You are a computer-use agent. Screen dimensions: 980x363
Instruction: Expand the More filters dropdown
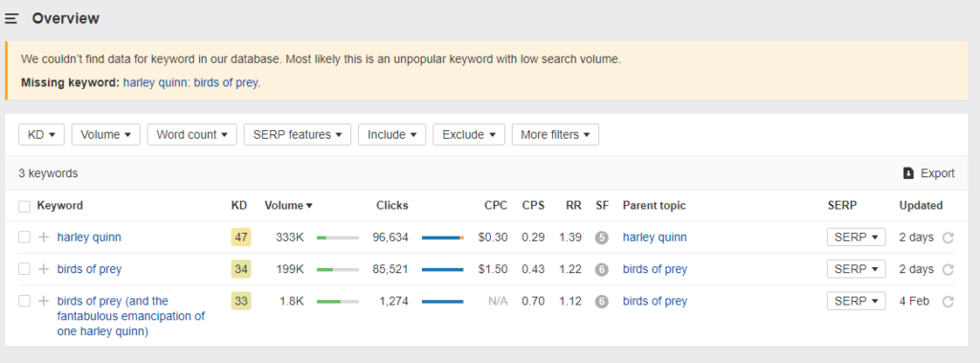click(556, 134)
